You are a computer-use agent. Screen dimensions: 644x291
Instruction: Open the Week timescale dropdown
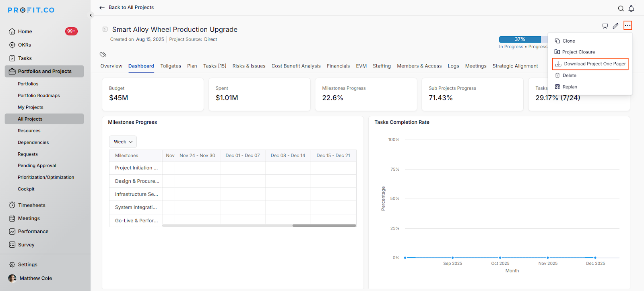(123, 142)
